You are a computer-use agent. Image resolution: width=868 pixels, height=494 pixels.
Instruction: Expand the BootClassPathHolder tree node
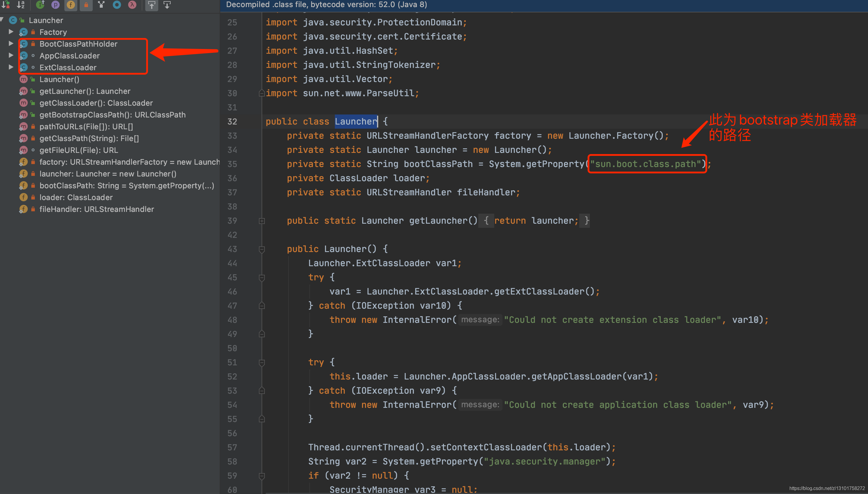tap(11, 44)
